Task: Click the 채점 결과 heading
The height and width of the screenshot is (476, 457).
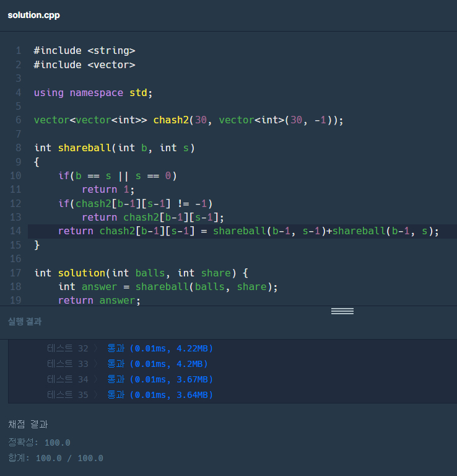Action: (28, 425)
